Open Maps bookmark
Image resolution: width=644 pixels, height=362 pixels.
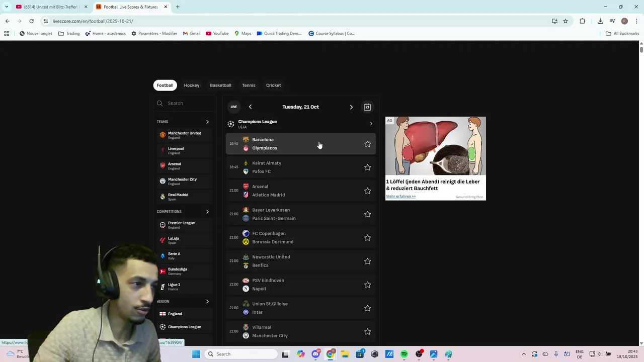point(242,34)
